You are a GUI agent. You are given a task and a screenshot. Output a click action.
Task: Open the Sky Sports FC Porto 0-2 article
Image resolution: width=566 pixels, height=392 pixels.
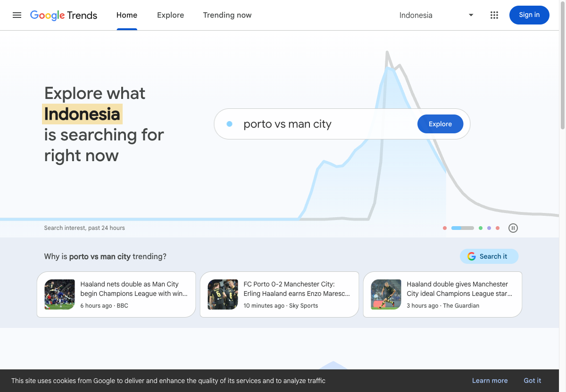(279, 294)
